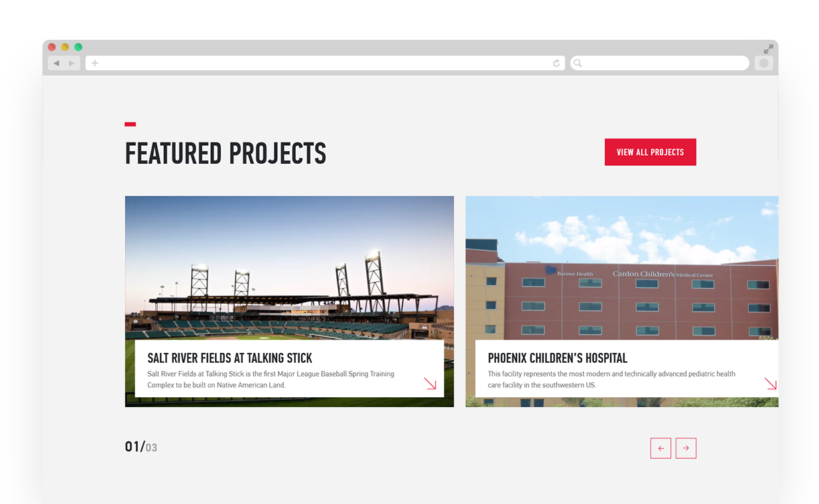Click the browser forward arrow

pos(72,63)
